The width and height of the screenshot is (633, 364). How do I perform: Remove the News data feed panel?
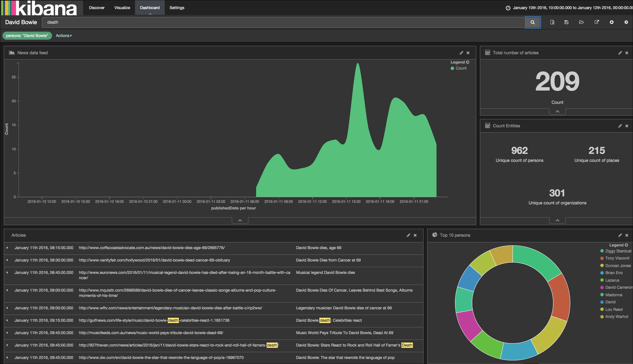pos(468,53)
